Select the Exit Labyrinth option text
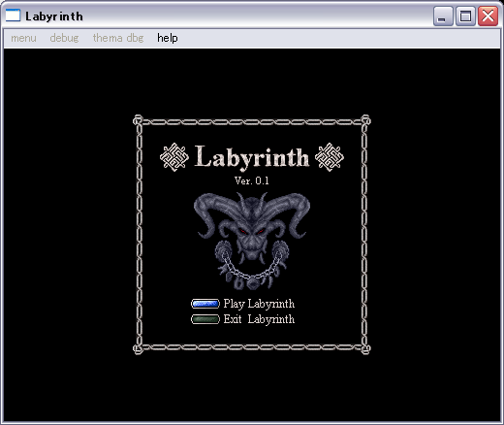Screen dimensions: 504x425 point(259,319)
